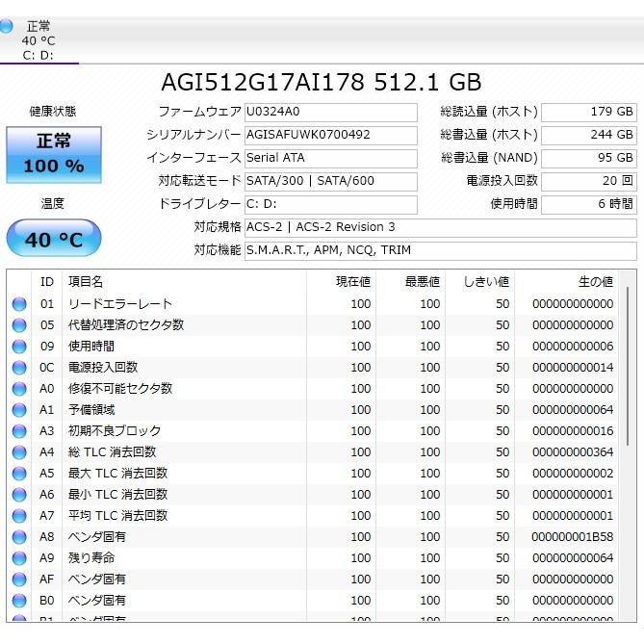This screenshot has height=644, width=644.
Task: Click status orb for A7 平均 TLC 消去回数
Action: (19, 516)
